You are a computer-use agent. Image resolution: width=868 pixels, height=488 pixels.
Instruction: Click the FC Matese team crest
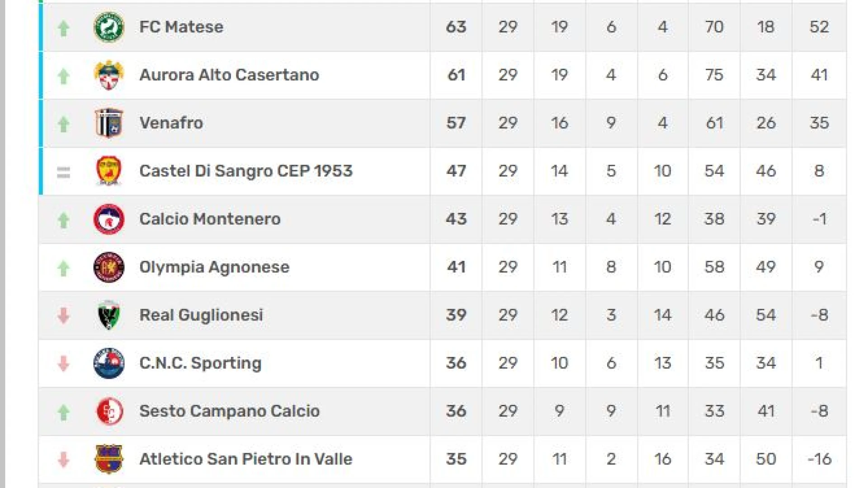[x=108, y=27]
